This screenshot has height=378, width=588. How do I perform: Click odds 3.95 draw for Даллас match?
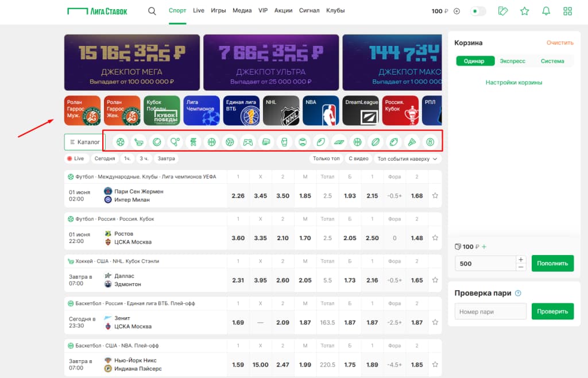point(260,280)
